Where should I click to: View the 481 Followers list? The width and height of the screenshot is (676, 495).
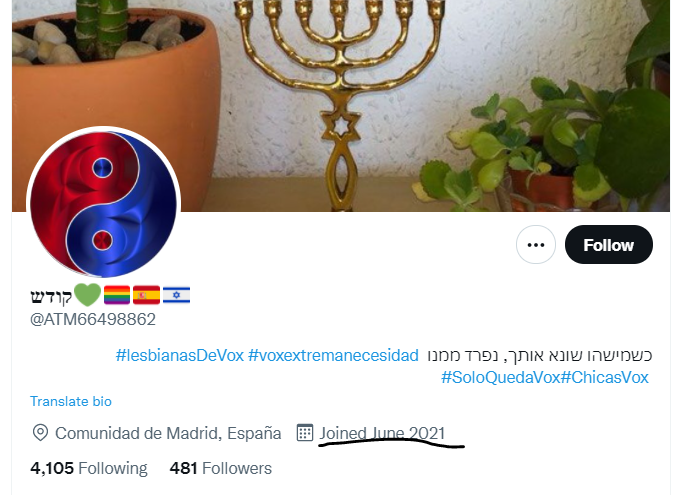point(221,468)
